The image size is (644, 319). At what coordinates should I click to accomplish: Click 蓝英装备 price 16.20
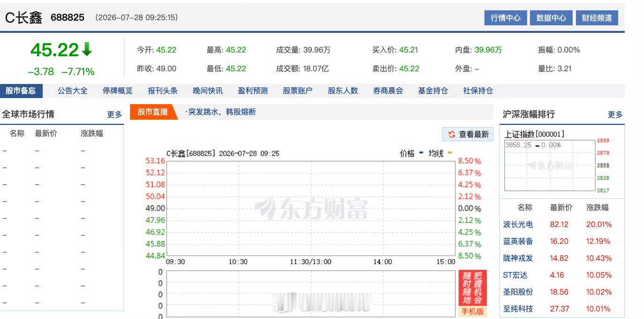[559, 241]
